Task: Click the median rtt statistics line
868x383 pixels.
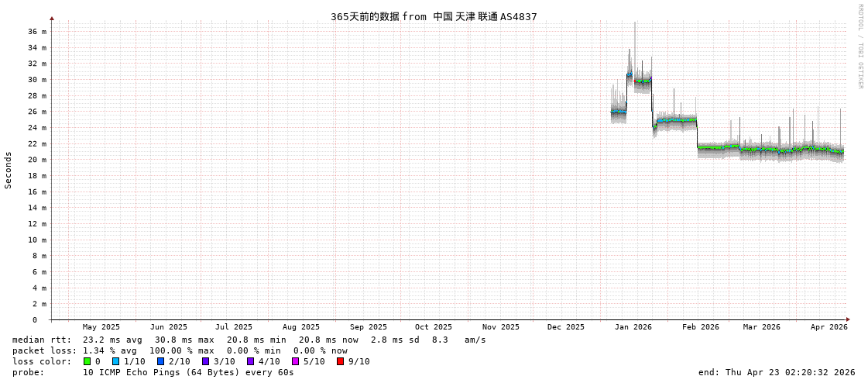Action: [249, 340]
